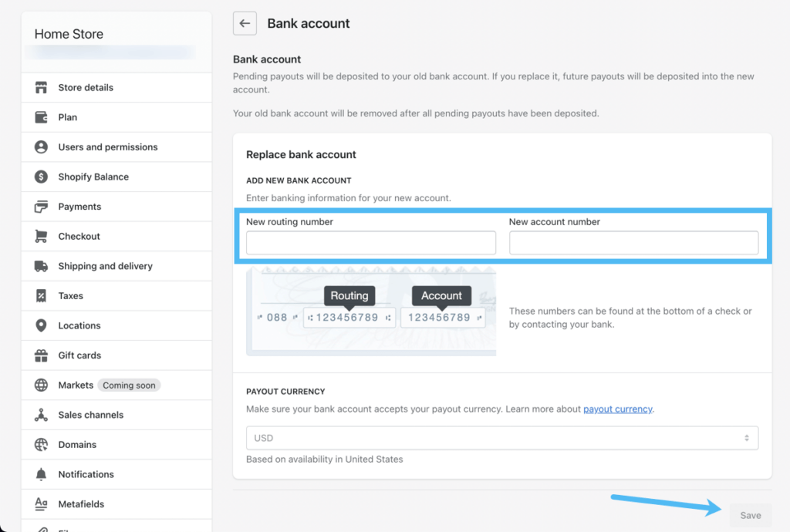
Task: Click the Locations pin icon
Action: pos(42,325)
